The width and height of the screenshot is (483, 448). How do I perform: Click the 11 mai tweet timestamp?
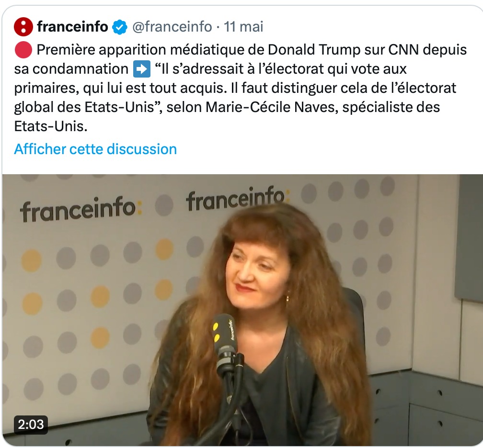tap(243, 27)
